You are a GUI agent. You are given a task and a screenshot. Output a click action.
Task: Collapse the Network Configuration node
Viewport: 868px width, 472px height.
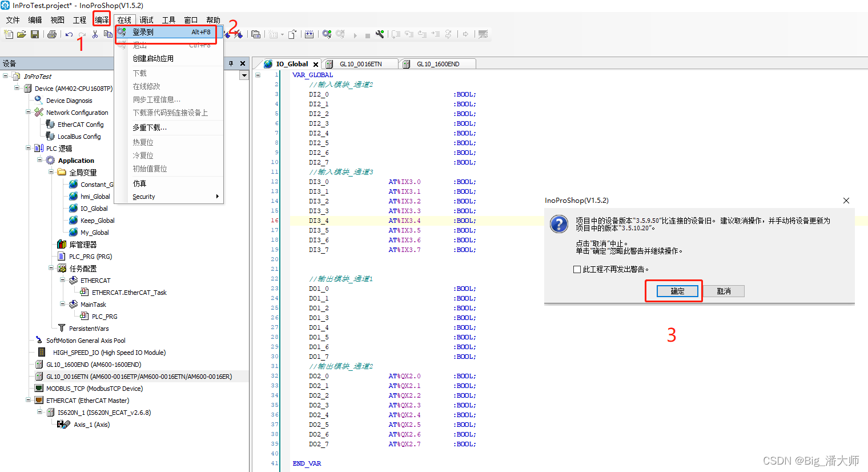click(x=29, y=112)
